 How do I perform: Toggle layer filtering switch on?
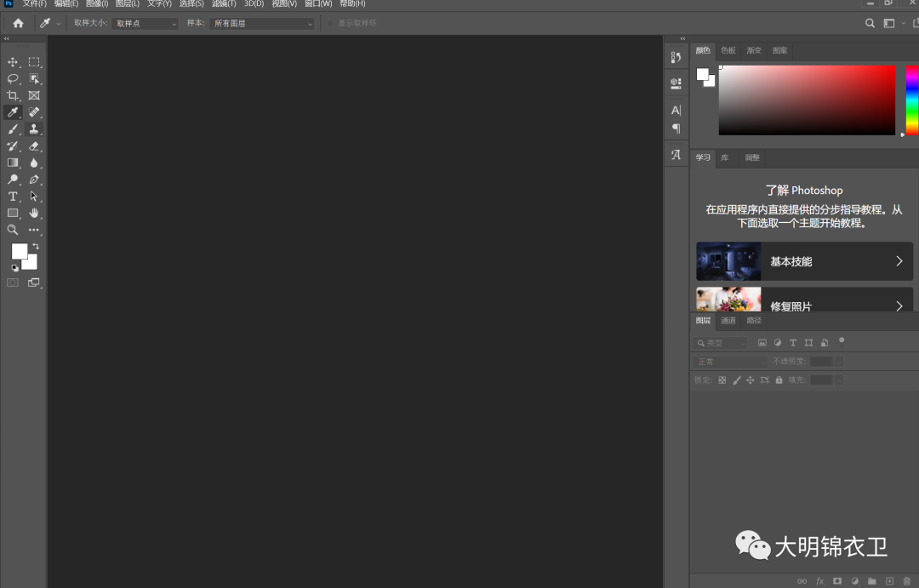pyautogui.click(x=842, y=342)
